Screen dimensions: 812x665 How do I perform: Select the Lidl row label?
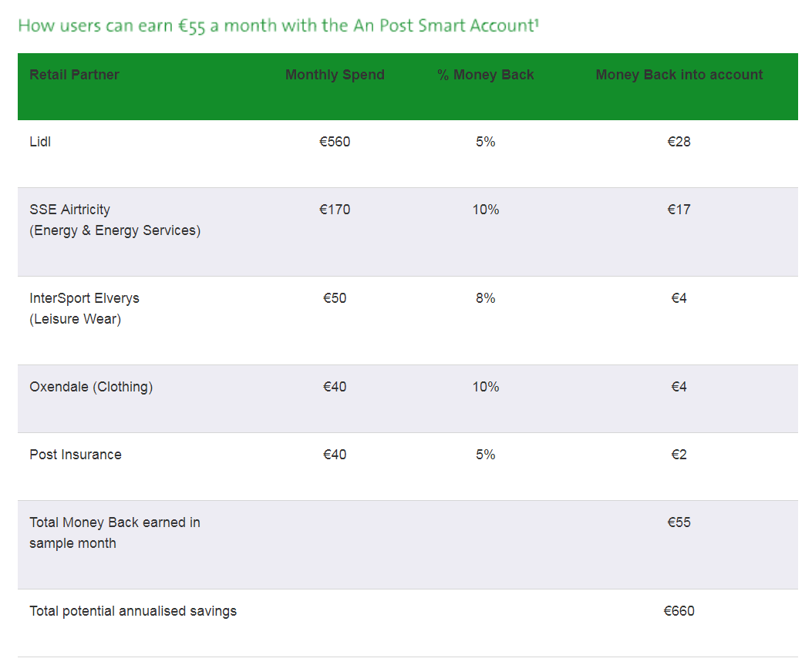click(40, 142)
